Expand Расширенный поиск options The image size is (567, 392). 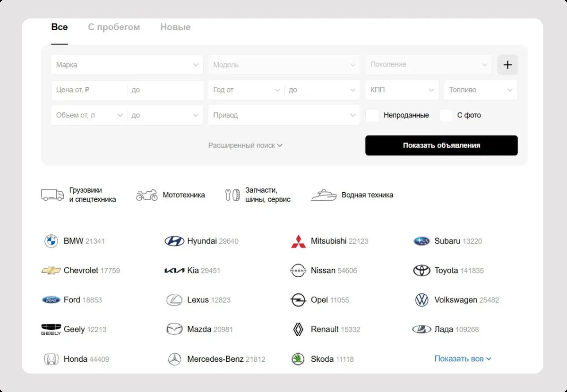pos(245,145)
